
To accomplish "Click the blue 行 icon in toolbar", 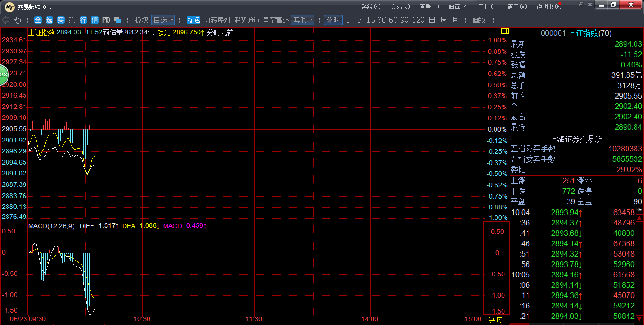I will [83, 20].
